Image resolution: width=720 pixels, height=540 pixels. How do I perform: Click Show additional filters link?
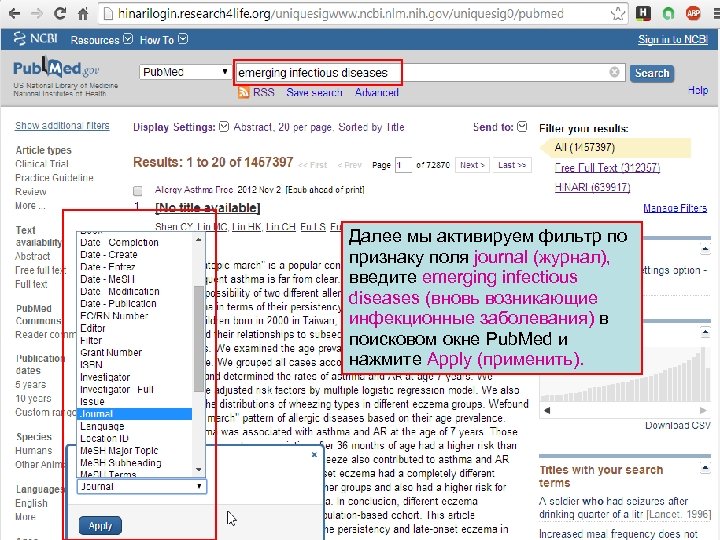pyautogui.click(x=62, y=125)
